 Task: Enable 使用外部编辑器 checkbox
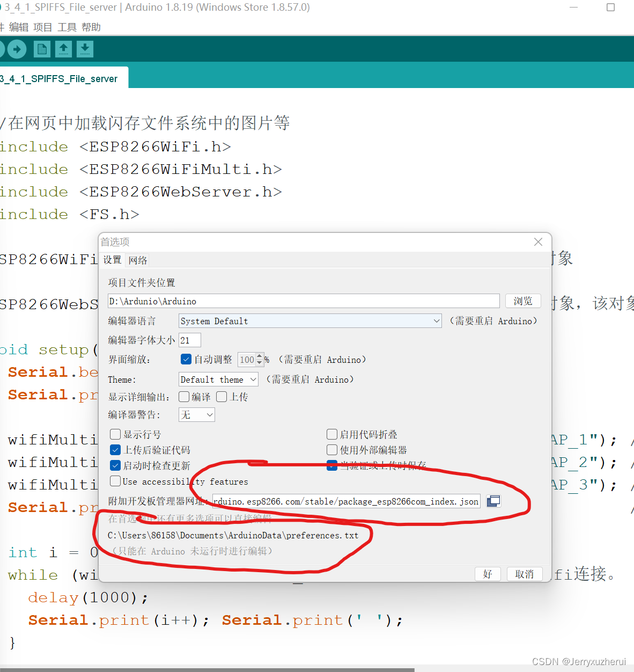[x=332, y=450]
